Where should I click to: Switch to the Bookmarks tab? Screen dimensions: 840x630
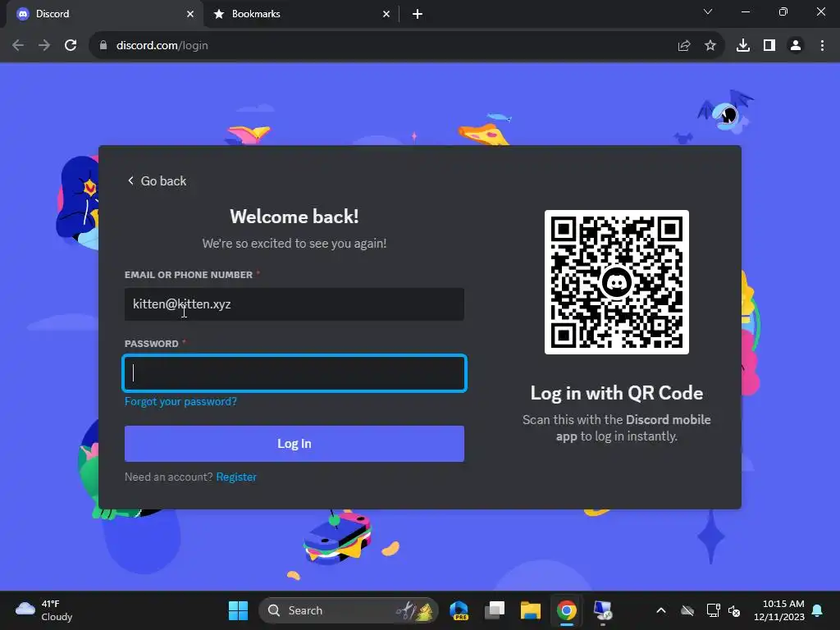[x=301, y=14]
